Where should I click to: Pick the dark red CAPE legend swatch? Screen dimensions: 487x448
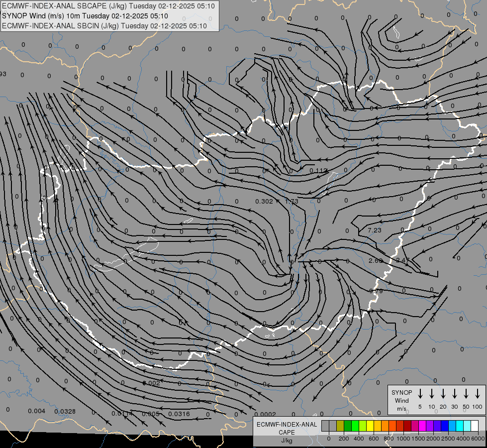pos(408,426)
